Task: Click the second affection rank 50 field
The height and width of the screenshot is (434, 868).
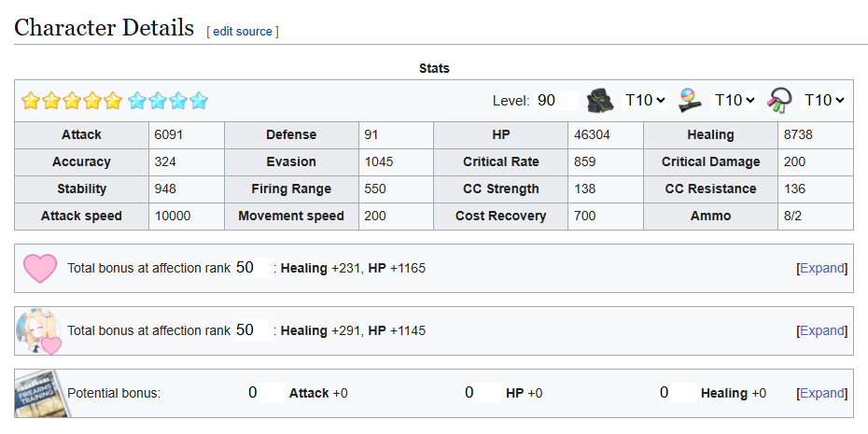Action: [x=254, y=330]
